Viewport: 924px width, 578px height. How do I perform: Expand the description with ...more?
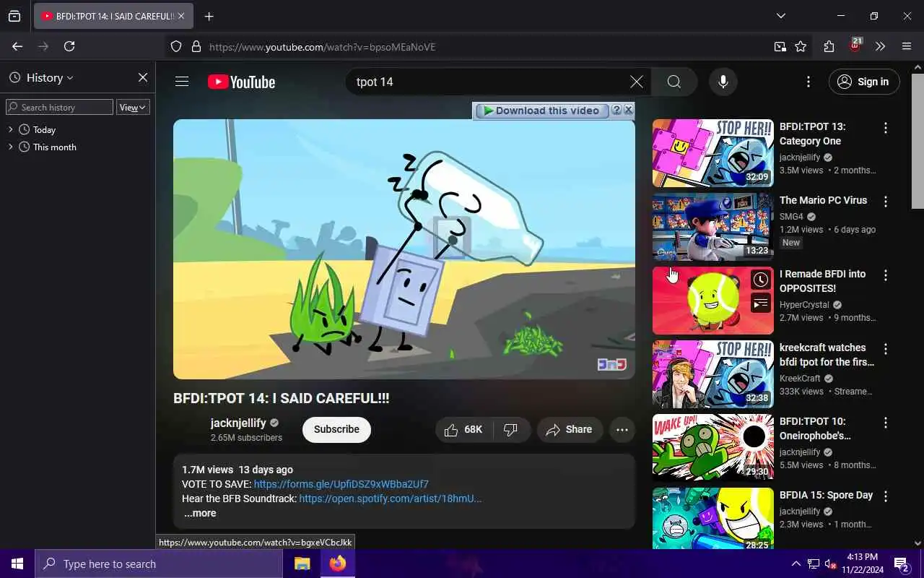(x=199, y=513)
